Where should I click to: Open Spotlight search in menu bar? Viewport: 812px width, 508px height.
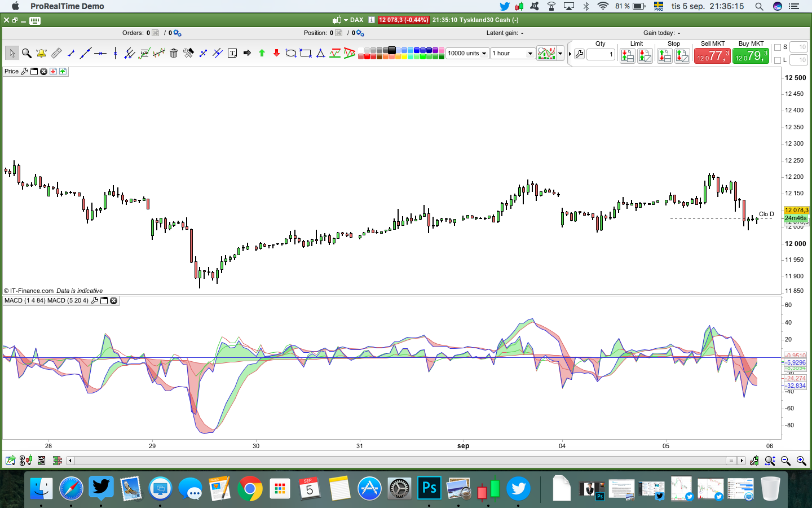click(x=759, y=6)
